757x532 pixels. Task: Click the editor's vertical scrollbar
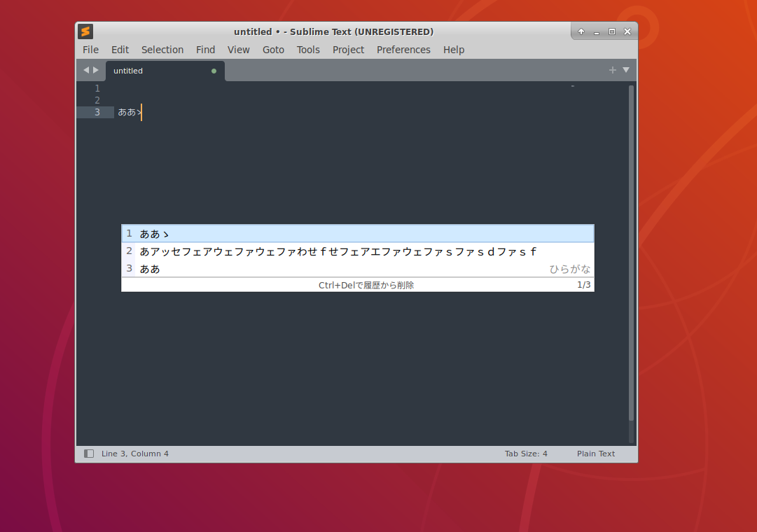coord(631,252)
